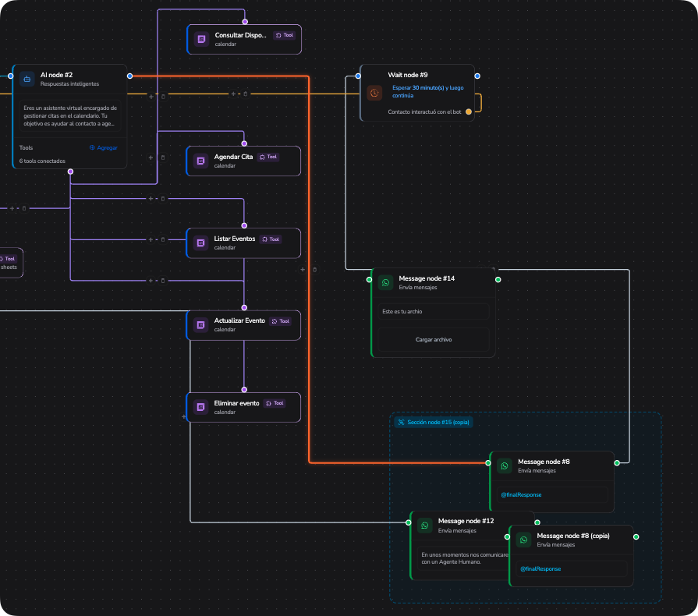Click the Tool badge on Consultar Dispo... node
The height and width of the screenshot is (616, 698).
pyautogui.click(x=285, y=35)
